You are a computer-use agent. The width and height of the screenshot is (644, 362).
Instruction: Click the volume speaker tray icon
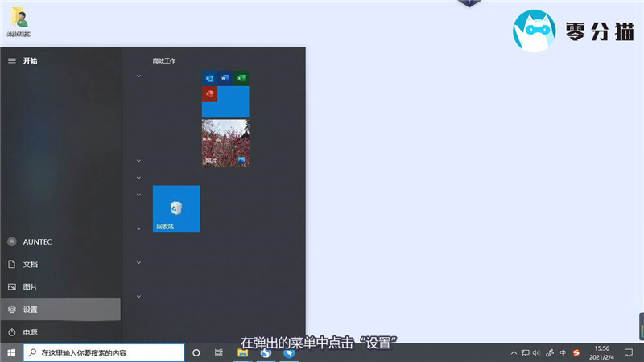[537, 352]
